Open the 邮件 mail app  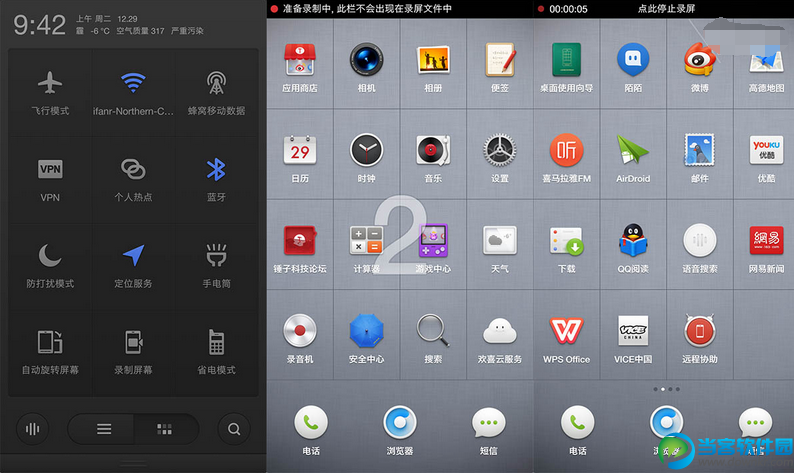[700, 150]
